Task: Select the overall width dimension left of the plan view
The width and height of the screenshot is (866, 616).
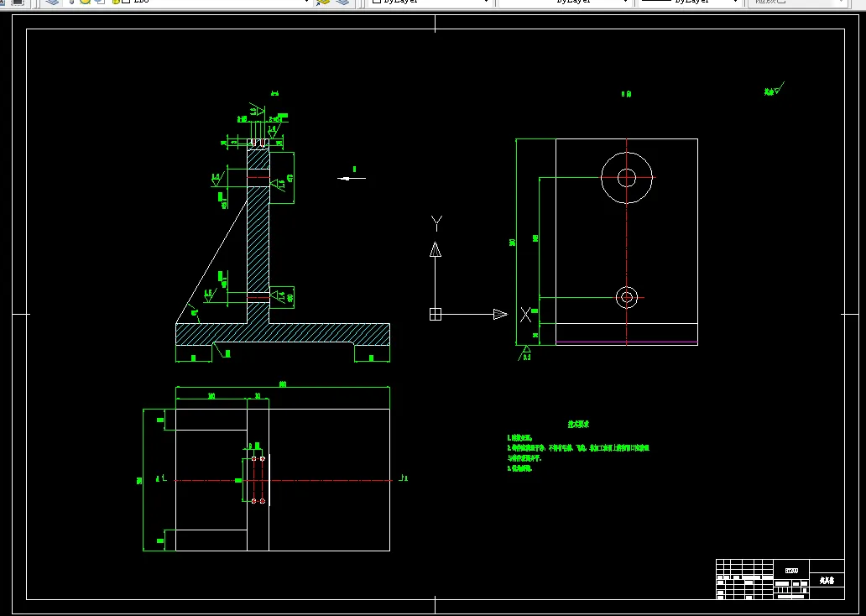Action: point(139,481)
